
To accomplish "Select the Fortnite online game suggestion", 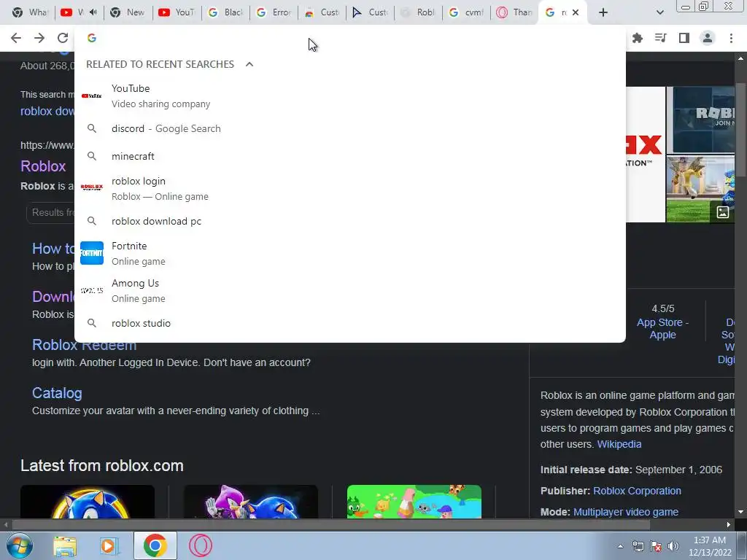I will coord(350,253).
